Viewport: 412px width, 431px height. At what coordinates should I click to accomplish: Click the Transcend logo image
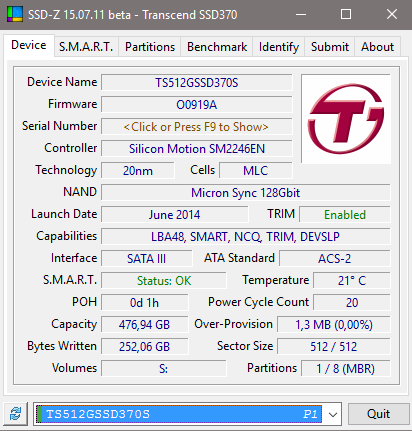[346, 119]
